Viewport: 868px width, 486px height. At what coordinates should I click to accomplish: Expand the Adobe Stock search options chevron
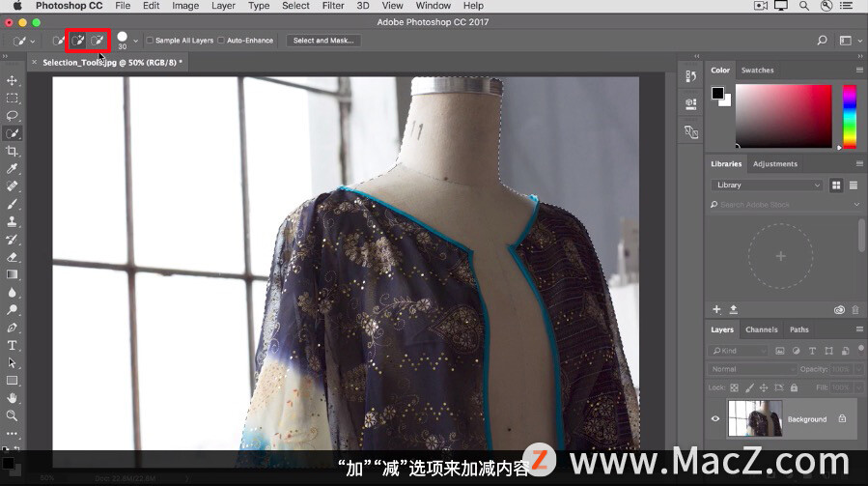(856, 205)
